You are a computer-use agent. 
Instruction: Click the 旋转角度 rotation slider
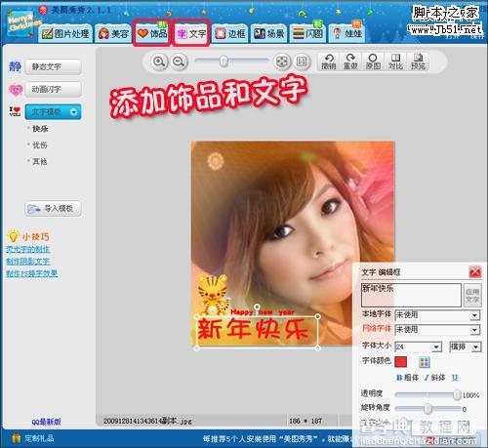click(427, 409)
